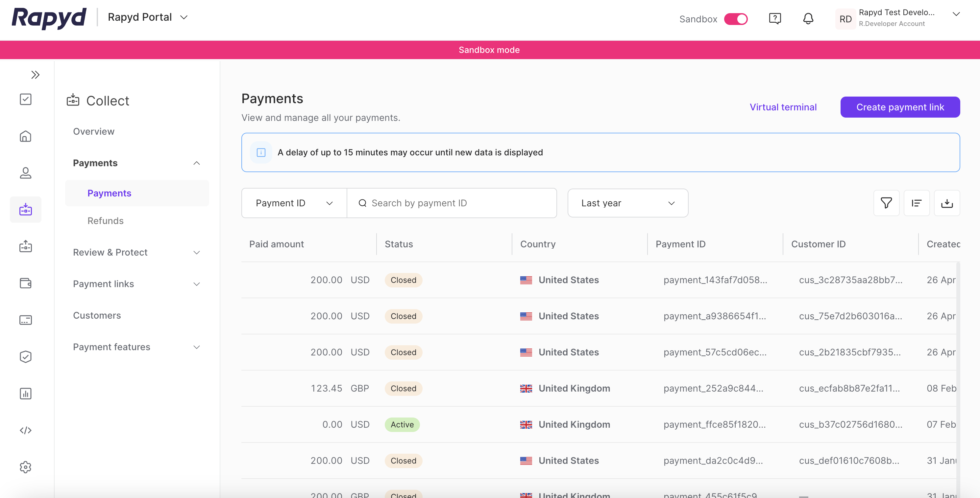This screenshot has height=498, width=980.
Task: Click the Create payment link button
Action: tap(900, 107)
